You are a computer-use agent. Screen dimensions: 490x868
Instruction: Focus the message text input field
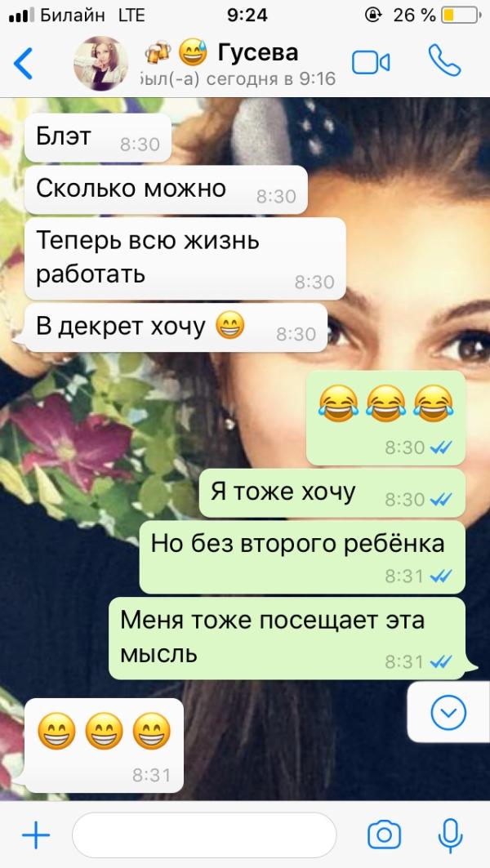[204, 835]
